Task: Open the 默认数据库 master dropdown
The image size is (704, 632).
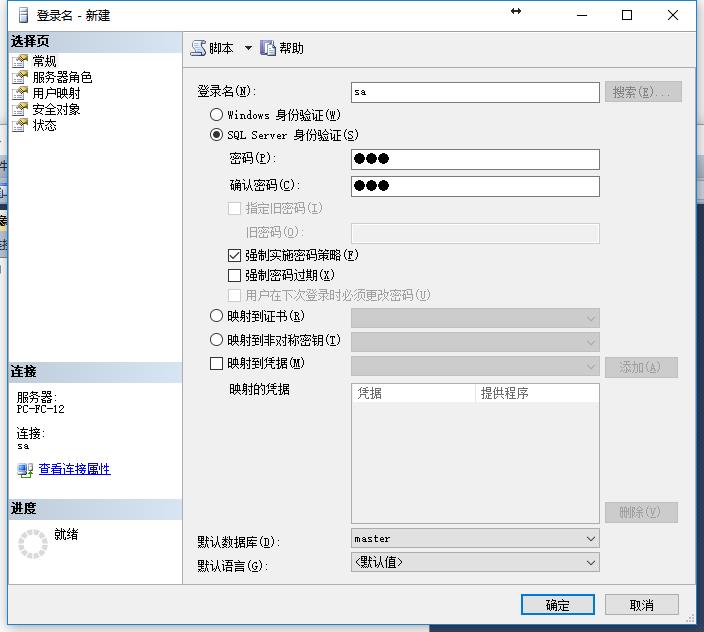Action: click(x=475, y=539)
